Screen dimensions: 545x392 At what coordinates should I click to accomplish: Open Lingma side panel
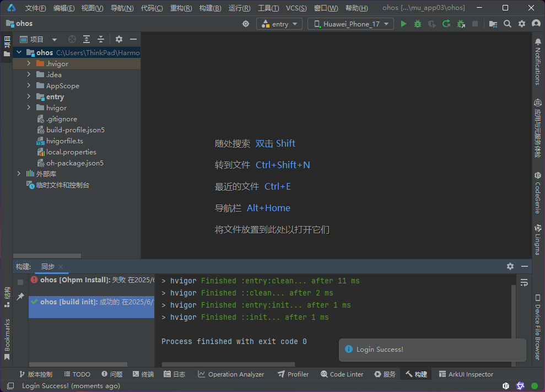(538, 240)
